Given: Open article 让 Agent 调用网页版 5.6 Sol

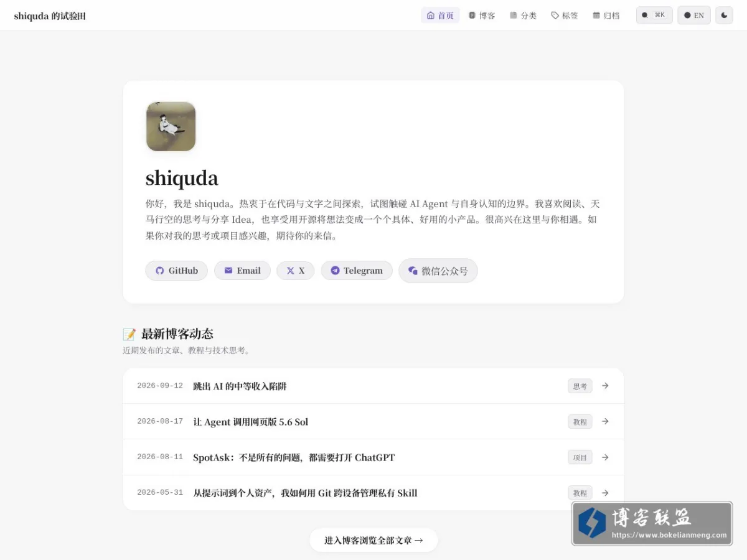Looking at the screenshot, I should pos(250,422).
